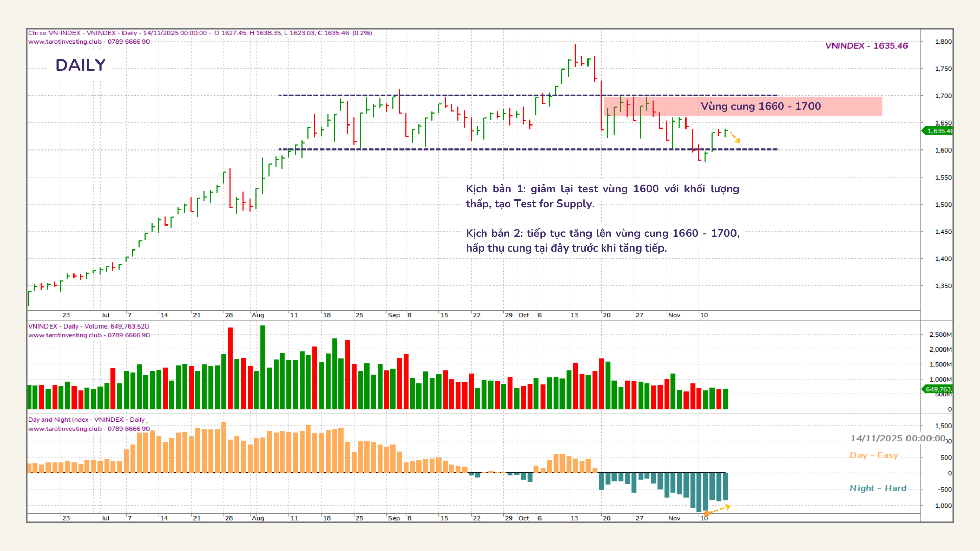Click the Nov marker on the top time axis
The image size is (980, 551).
pos(674,315)
